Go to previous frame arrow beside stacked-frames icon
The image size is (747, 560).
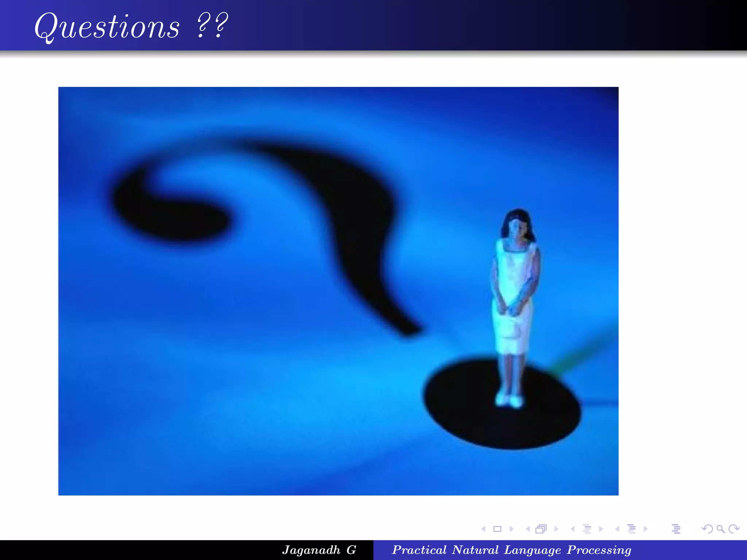click(528, 529)
